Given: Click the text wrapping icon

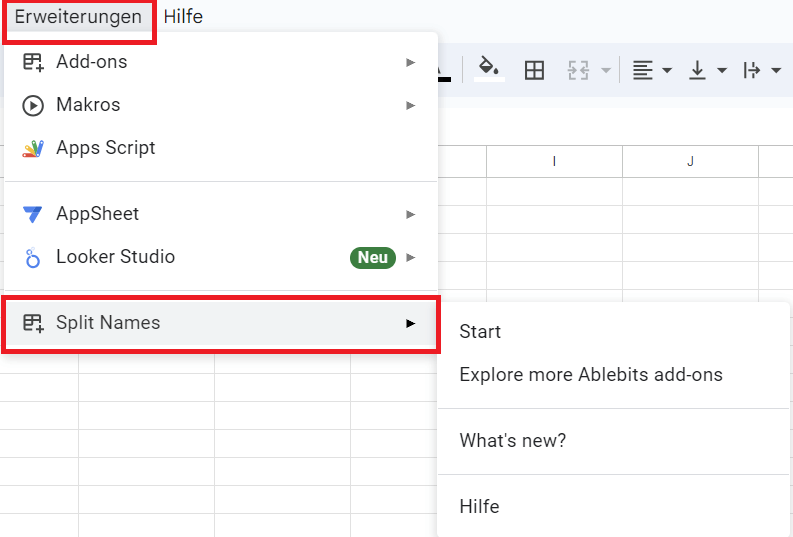Looking at the screenshot, I should pyautogui.click(x=752, y=70).
